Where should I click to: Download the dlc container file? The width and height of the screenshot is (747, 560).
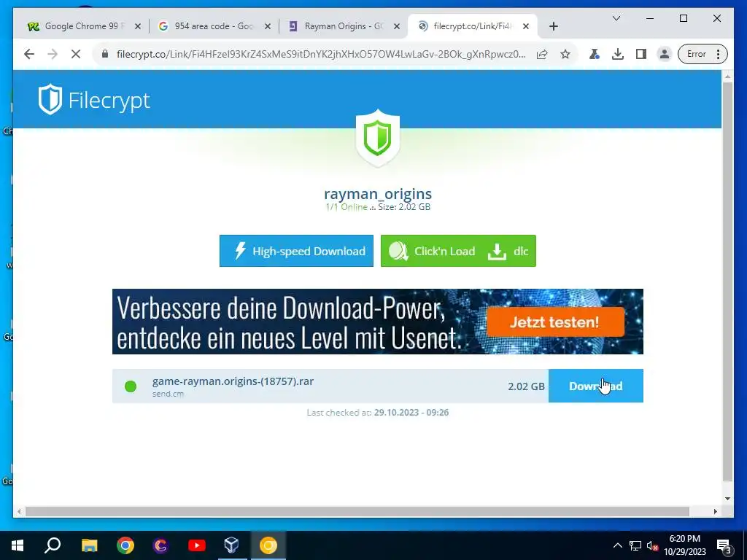(x=508, y=251)
